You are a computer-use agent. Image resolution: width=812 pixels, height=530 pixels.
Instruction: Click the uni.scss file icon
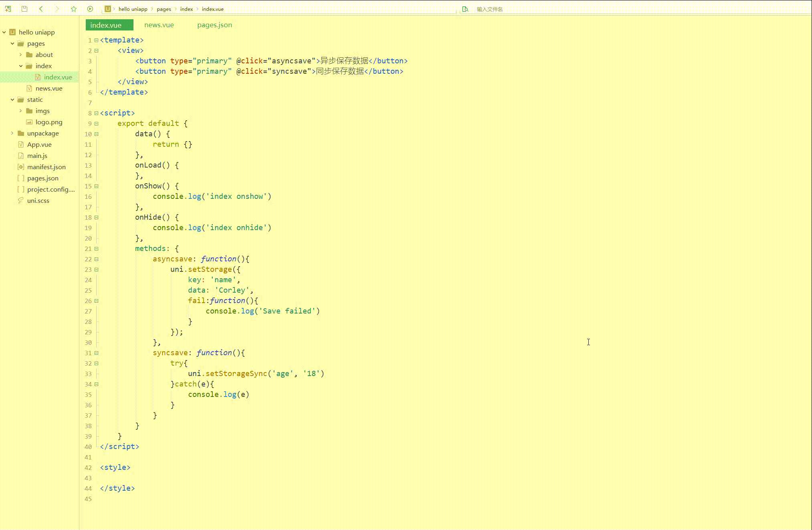(x=21, y=200)
